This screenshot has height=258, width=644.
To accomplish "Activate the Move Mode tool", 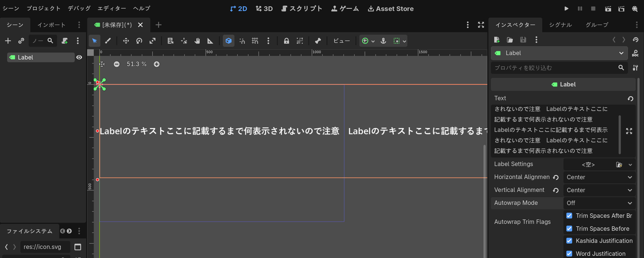I will 126,41.
